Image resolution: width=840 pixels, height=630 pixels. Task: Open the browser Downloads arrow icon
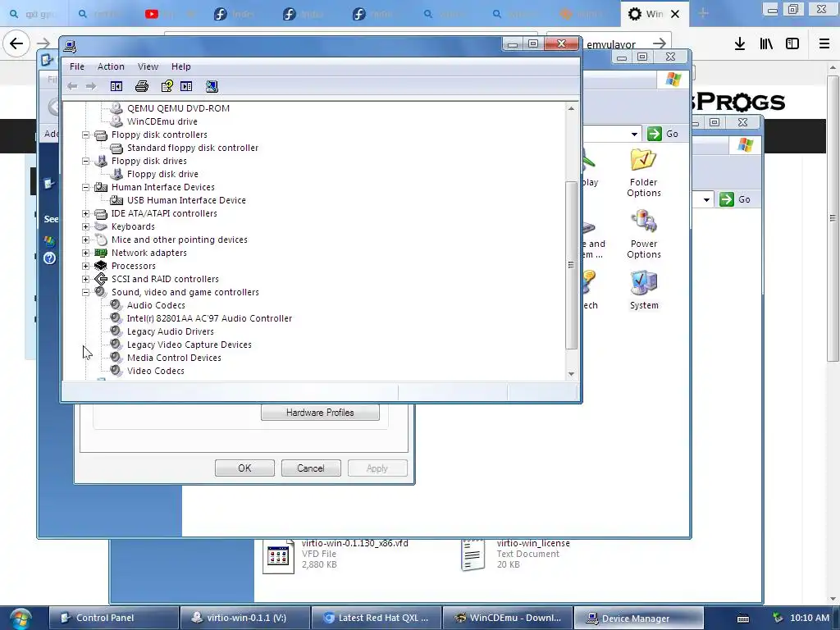coord(740,44)
